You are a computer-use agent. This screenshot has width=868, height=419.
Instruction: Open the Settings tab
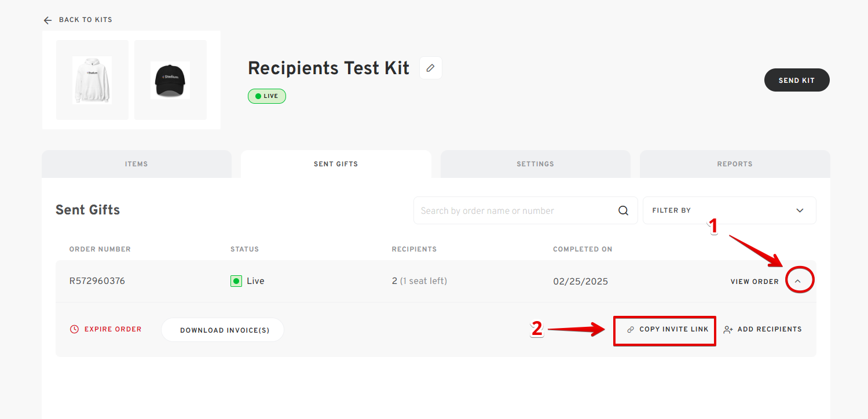coord(535,164)
